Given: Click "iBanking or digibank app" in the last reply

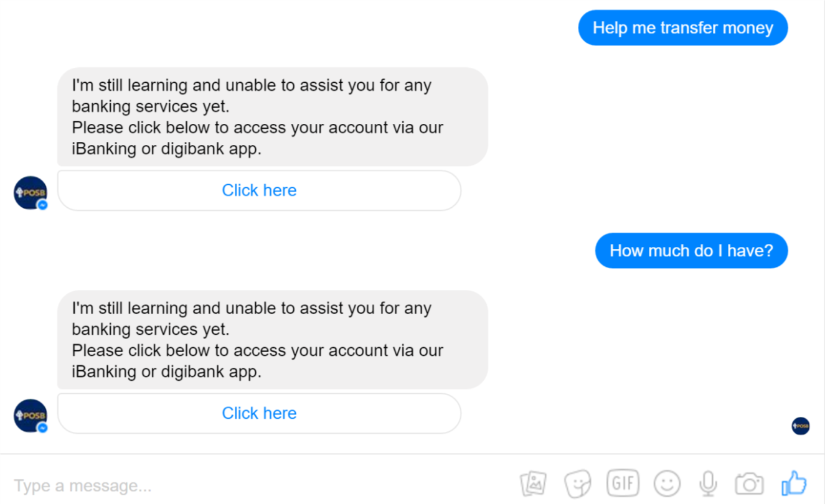Looking at the screenshot, I should [x=166, y=371].
